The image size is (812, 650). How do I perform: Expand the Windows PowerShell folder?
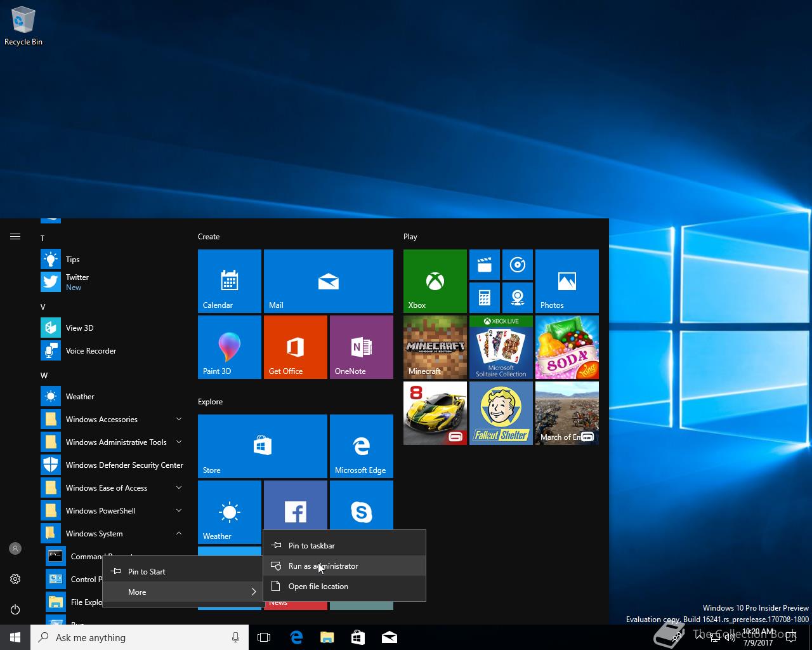[x=113, y=510]
